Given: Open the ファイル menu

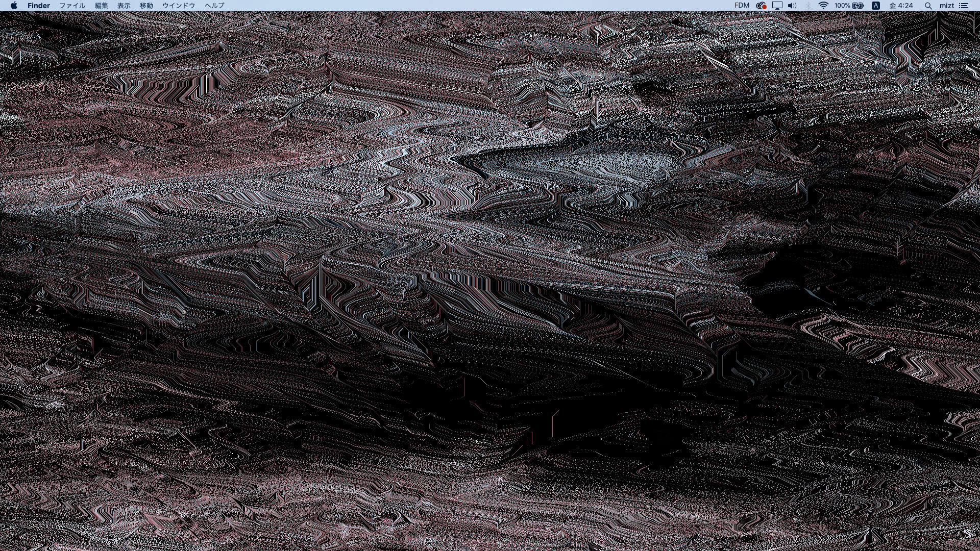Looking at the screenshot, I should [72, 6].
